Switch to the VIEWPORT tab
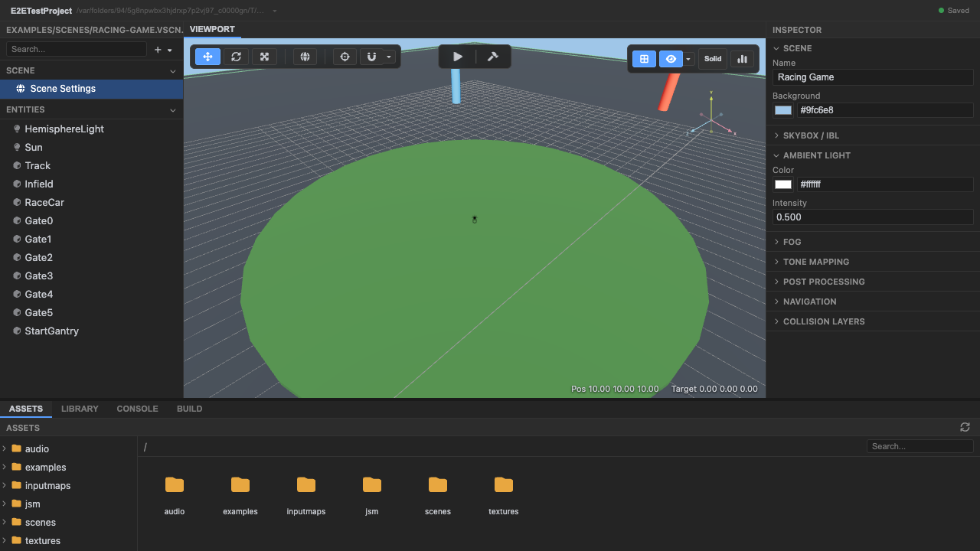 tap(212, 29)
